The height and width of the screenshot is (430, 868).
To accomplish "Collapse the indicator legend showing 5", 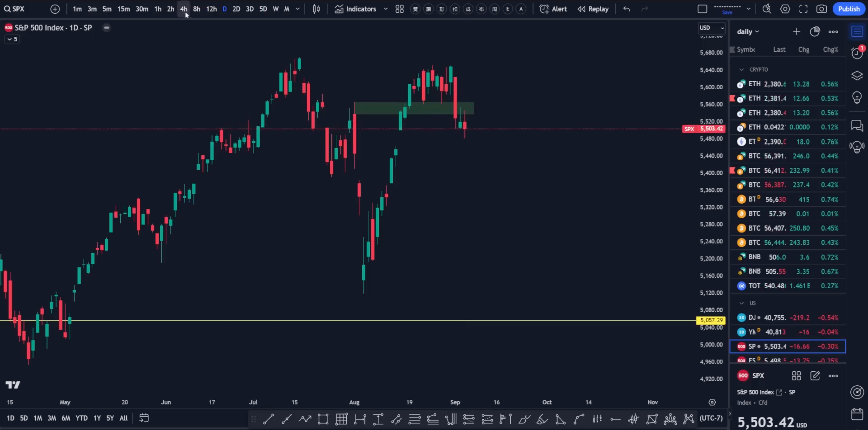I will [x=12, y=39].
